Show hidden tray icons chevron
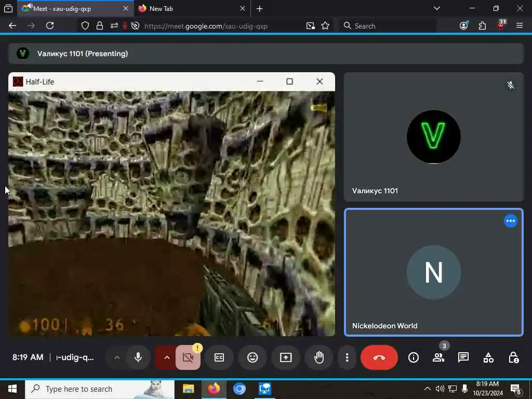The image size is (532, 399). pyautogui.click(x=428, y=389)
